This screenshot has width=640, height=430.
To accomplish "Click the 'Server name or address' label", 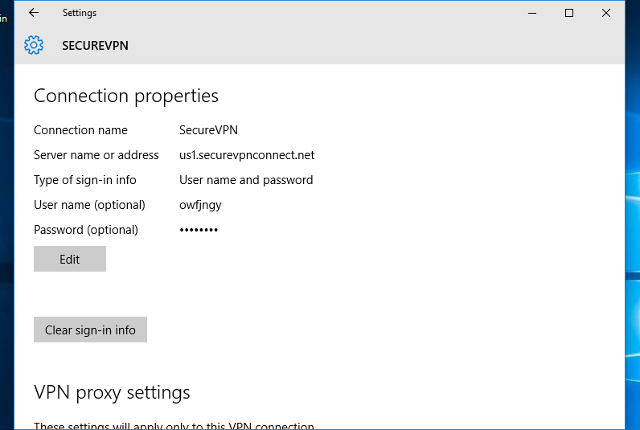I will (96, 155).
